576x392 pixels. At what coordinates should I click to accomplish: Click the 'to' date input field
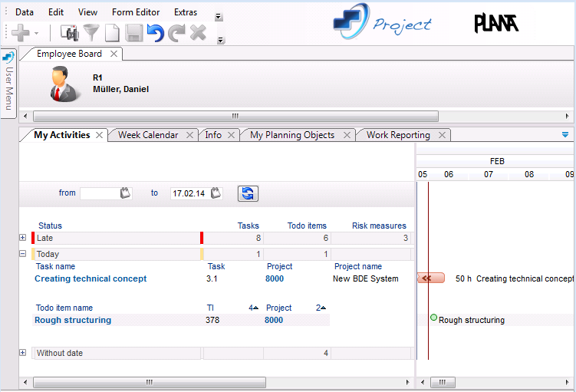188,193
